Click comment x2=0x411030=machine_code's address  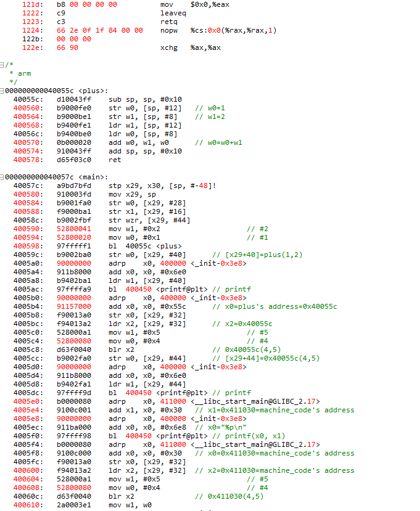(x=274, y=470)
